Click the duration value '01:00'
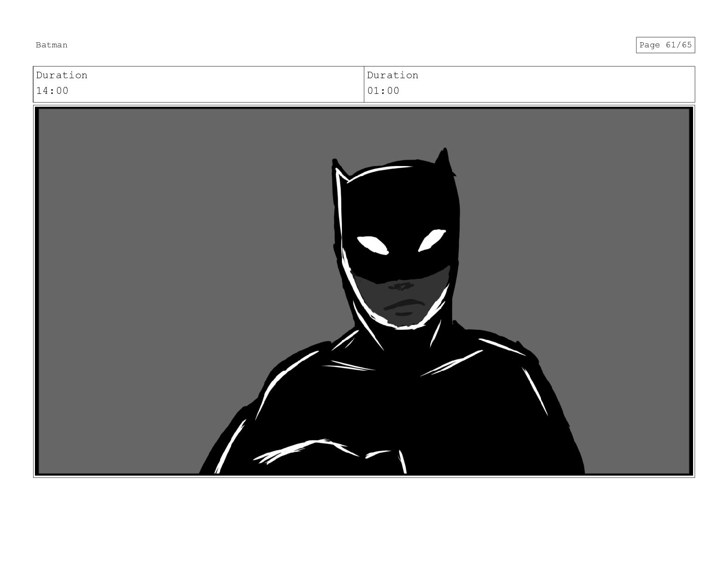 (383, 91)
